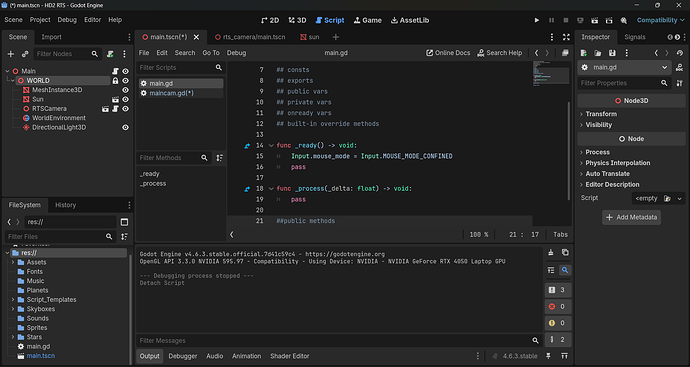Save resource icon in Inspector

point(612,53)
